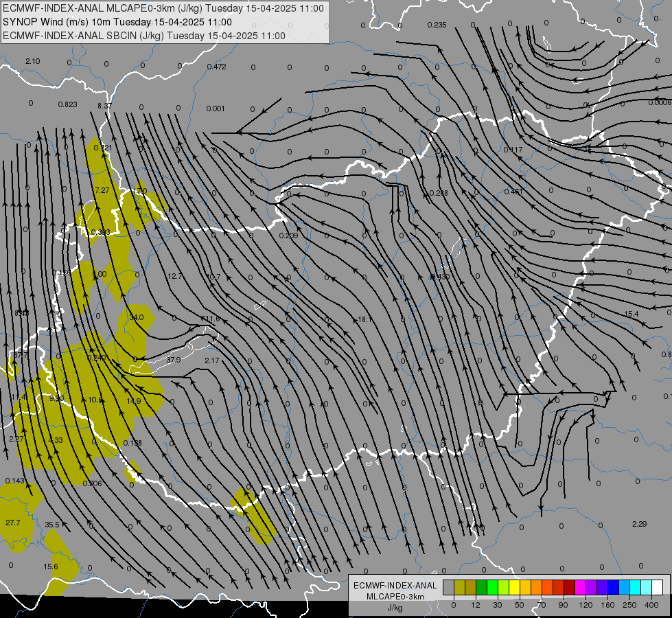Click the J/kg unit label in the legend

(395, 608)
